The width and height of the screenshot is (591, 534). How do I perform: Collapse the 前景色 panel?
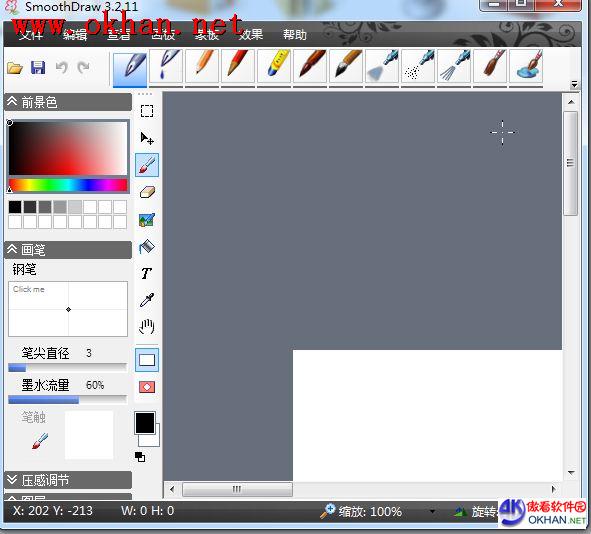pos(68,102)
